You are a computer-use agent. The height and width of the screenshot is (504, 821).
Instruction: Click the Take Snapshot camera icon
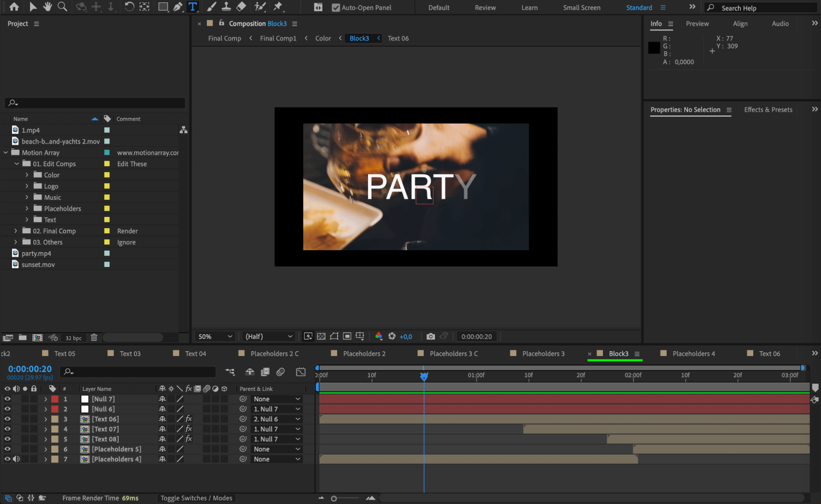pyautogui.click(x=430, y=336)
